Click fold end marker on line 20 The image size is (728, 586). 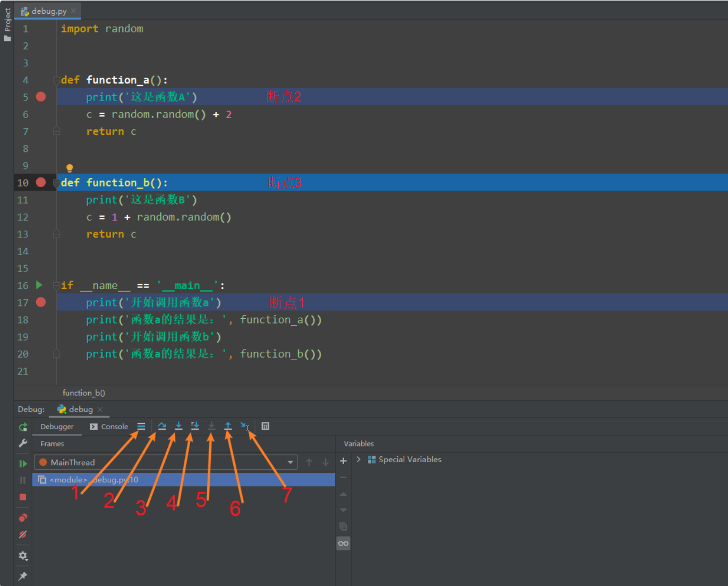pos(56,354)
